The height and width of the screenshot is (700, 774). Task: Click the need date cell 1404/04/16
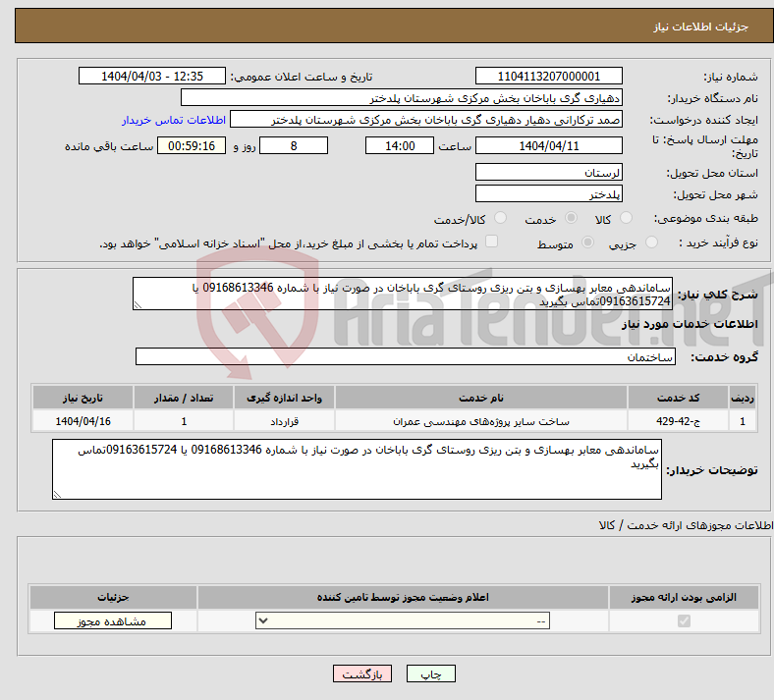[83, 421]
